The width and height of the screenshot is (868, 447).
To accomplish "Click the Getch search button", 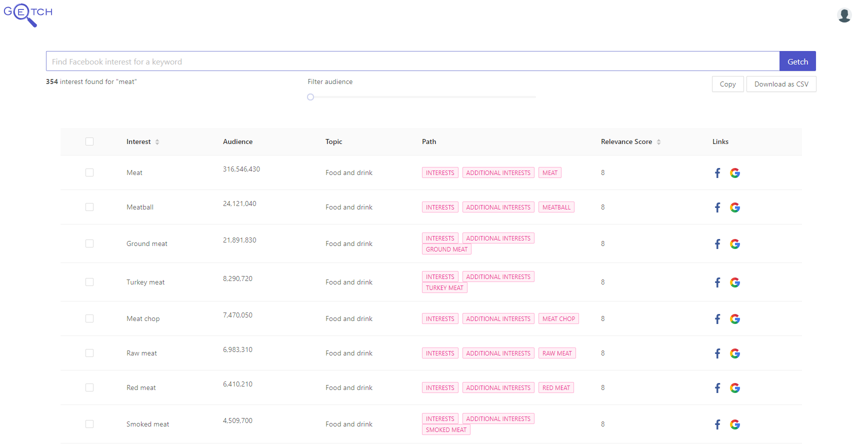I will (797, 61).
